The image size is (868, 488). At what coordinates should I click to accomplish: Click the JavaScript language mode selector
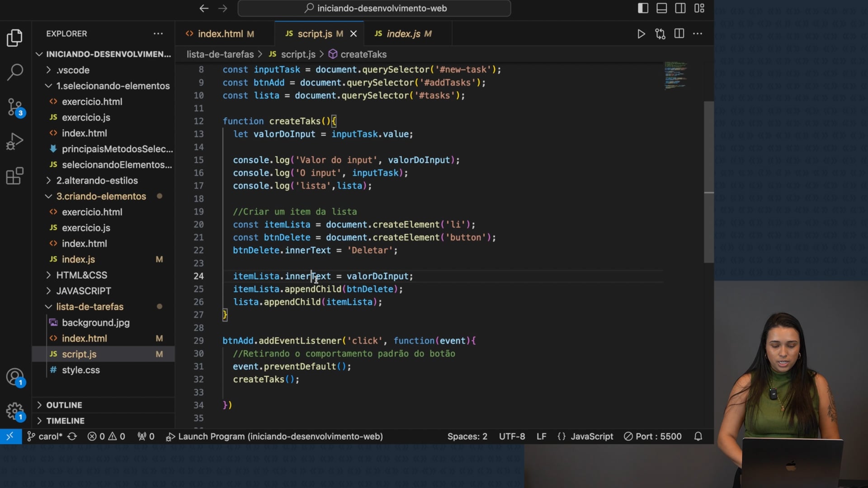[x=591, y=436]
